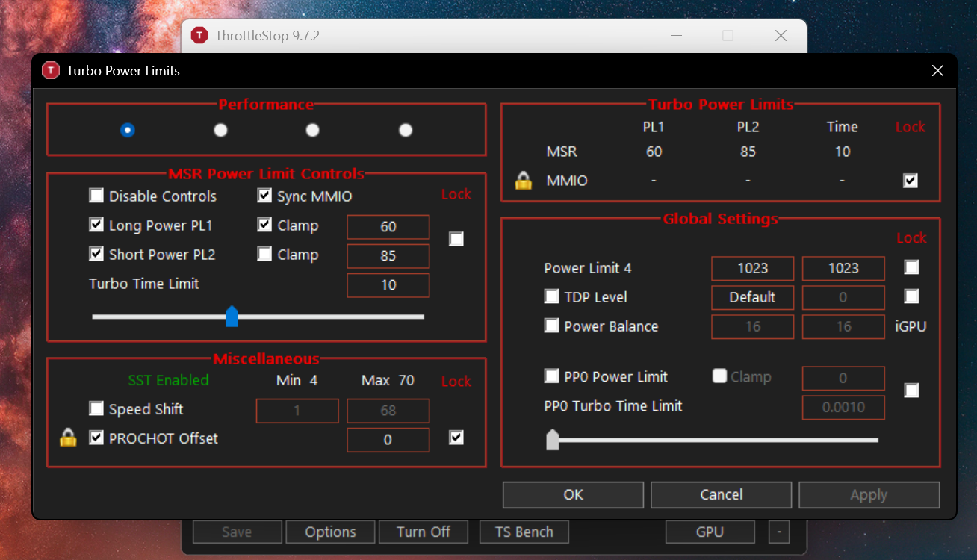
Task: Click the Turbo Time Limit value field
Action: [388, 285]
